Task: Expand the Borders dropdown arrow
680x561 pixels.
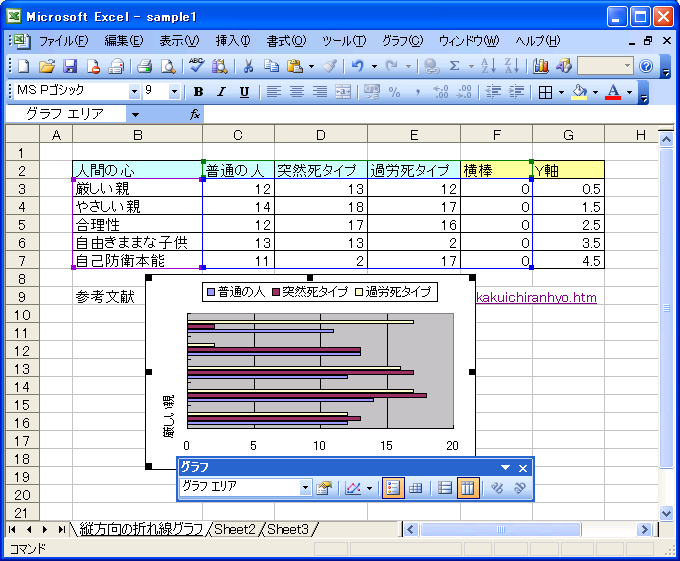Action: click(561, 91)
